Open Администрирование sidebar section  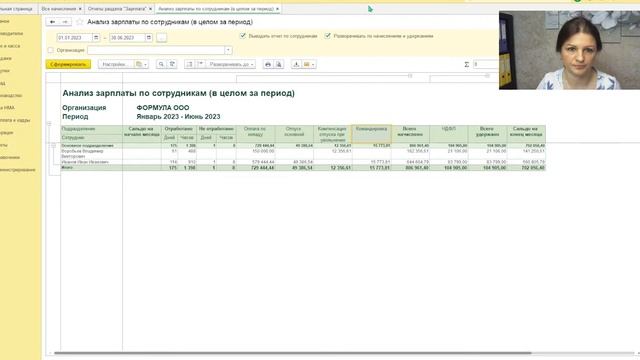pos(18,169)
